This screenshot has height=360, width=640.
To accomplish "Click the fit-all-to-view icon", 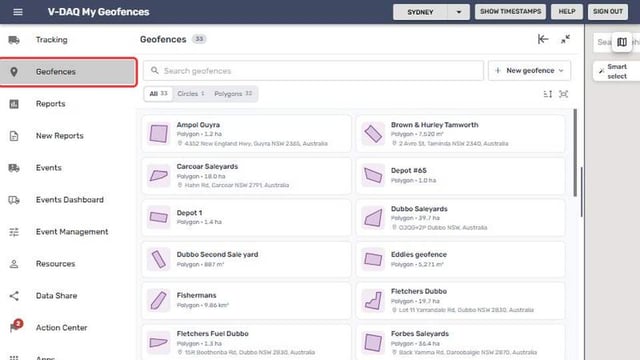I will (563, 94).
